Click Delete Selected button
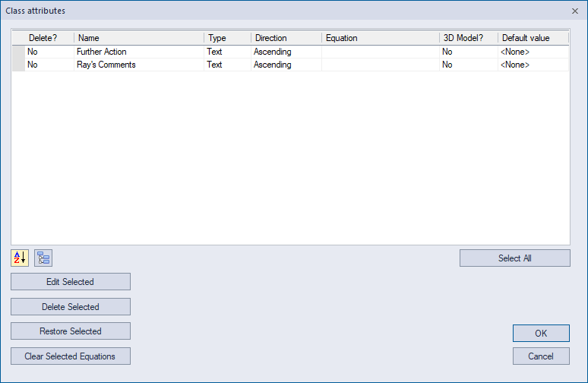The width and height of the screenshot is (588, 383). click(x=71, y=307)
